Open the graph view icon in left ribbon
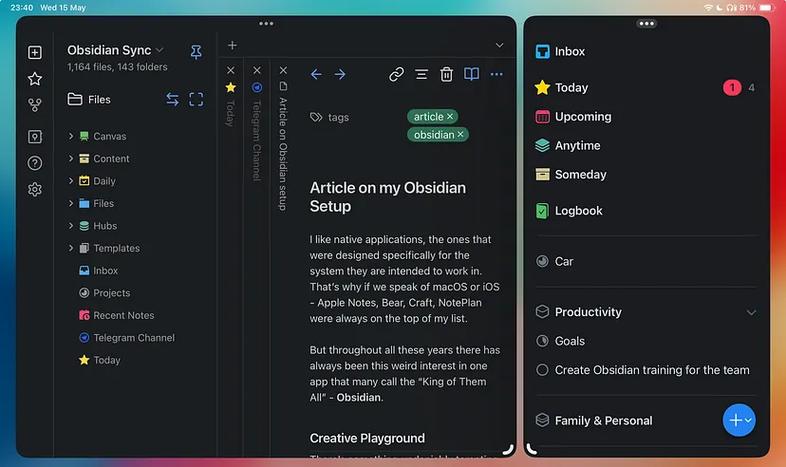Screen dimensions: 786x467 coord(35,105)
